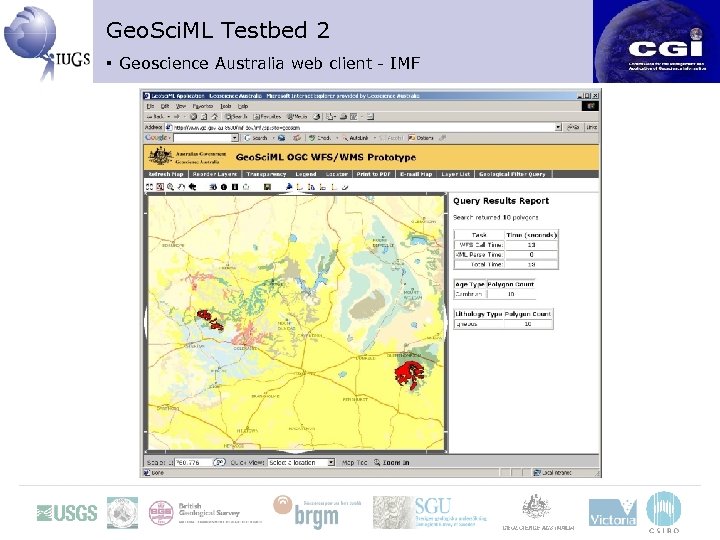The height and width of the screenshot is (540, 720).
Task: Click the browser Back arrow button
Action: click(x=156, y=117)
